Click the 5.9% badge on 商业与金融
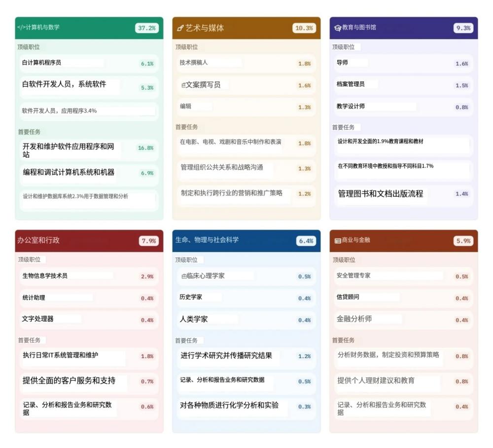Screen dimensions: 493x448 pyautogui.click(x=463, y=241)
